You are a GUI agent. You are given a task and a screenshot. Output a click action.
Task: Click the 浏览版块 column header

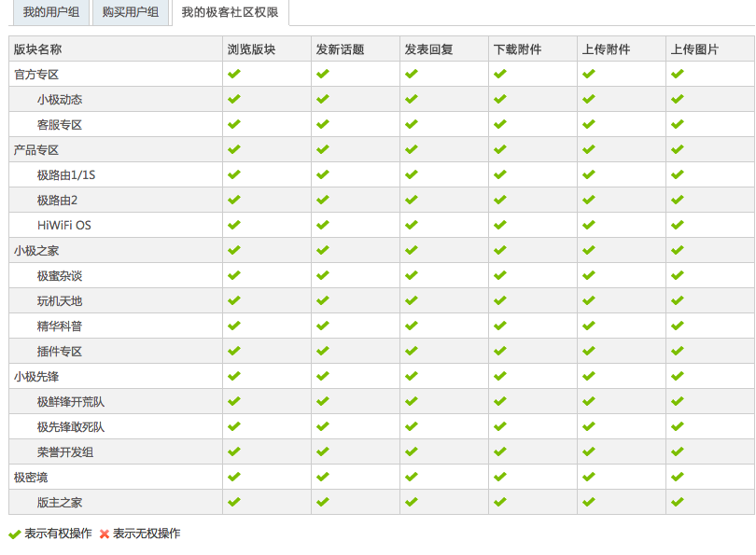pyautogui.click(x=251, y=49)
